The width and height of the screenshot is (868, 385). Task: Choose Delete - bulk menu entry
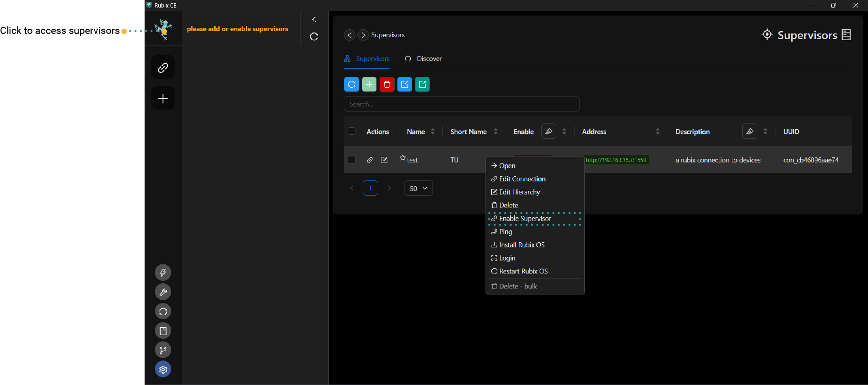tap(535, 287)
